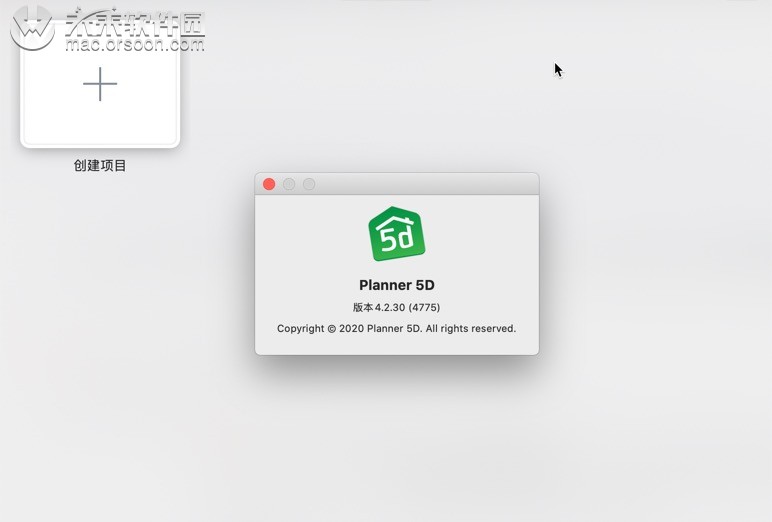Click the 创建项目 label

(x=100, y=165)
